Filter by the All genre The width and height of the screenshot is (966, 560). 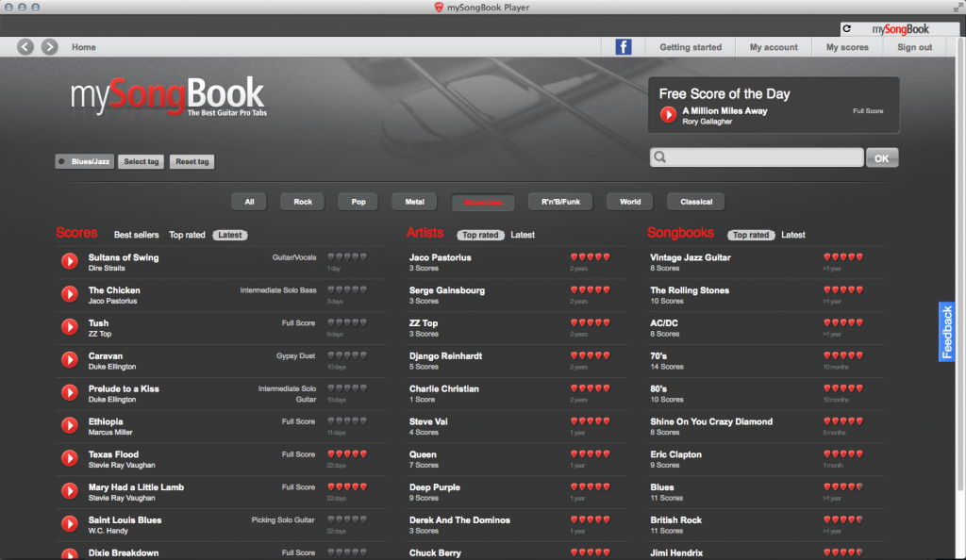tap(249, 202)
